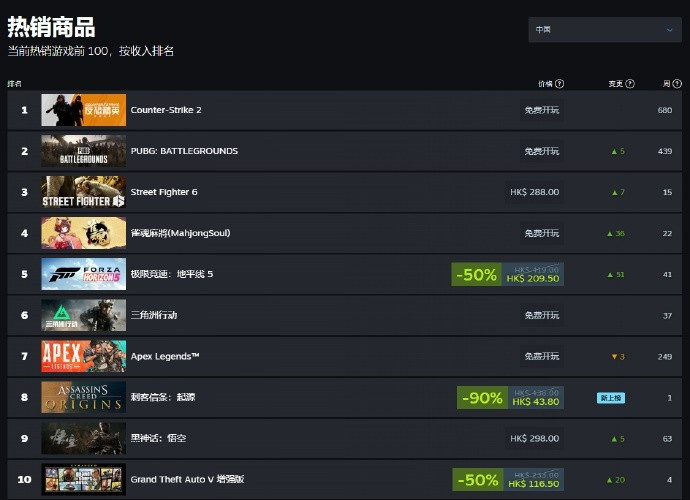Open 三角洲行动 game entry
The width and height of the screenshot is (690, 500).
[x=154, y=315]
